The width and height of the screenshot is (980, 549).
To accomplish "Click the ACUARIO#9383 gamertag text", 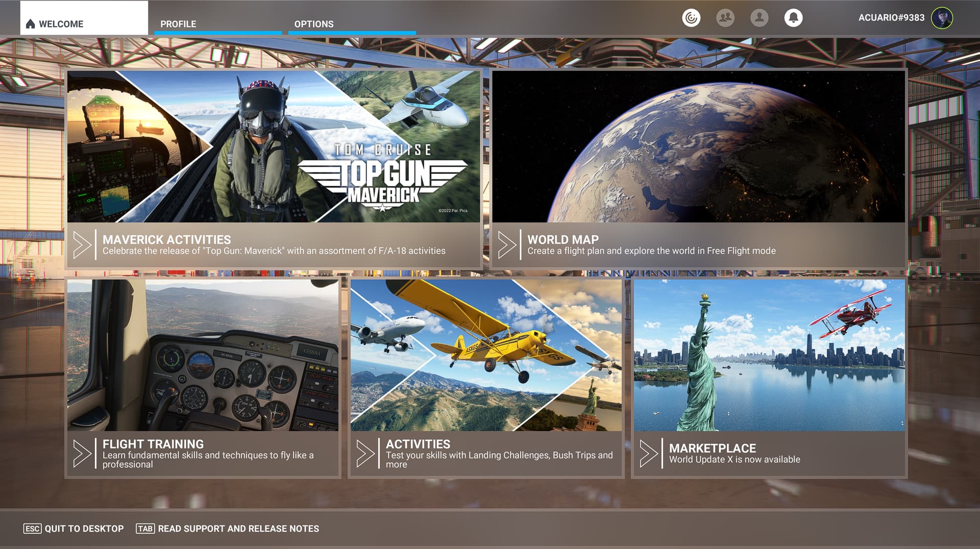I will click(891, 18).
